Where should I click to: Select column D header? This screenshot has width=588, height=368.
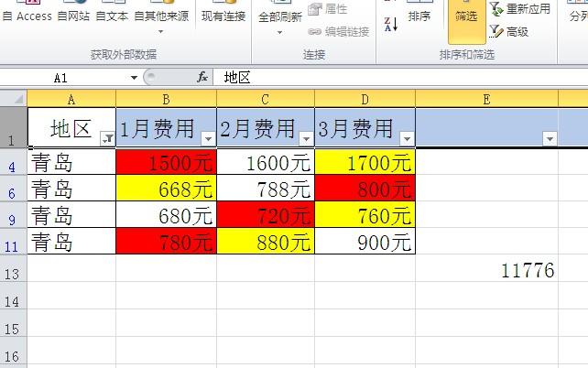[x=365, y=99]
